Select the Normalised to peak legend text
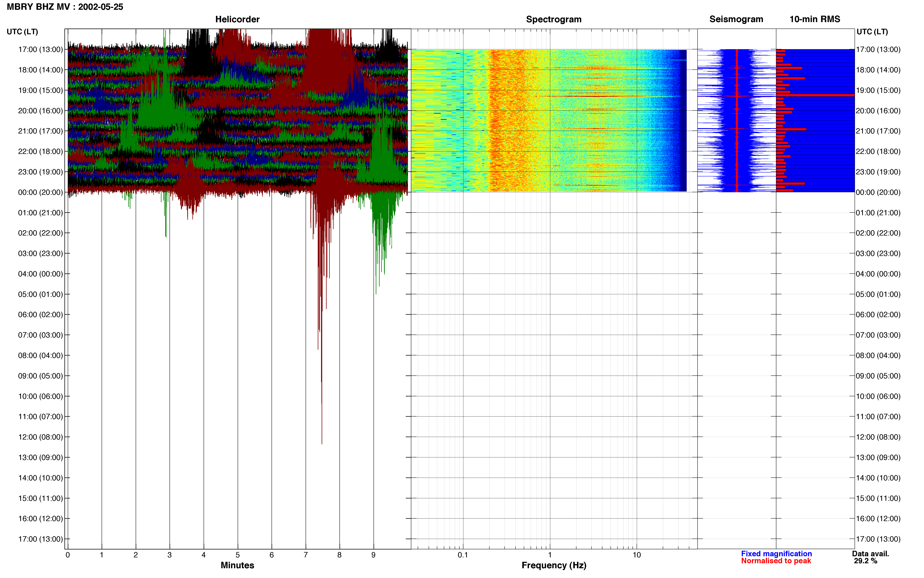This screenshot has width=924, height=578. tap(776, 561)
